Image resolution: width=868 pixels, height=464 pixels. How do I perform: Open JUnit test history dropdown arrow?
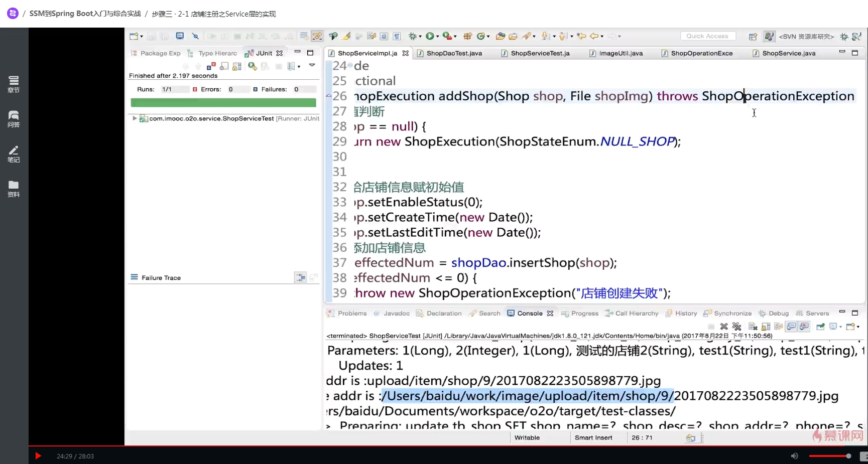point(299,66)
